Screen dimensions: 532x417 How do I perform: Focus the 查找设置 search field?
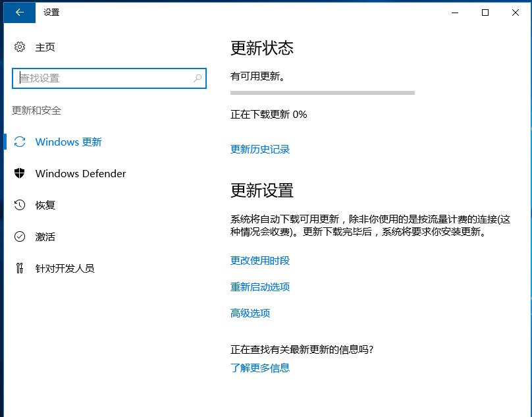pyautogui.click(x=109, y=78)
